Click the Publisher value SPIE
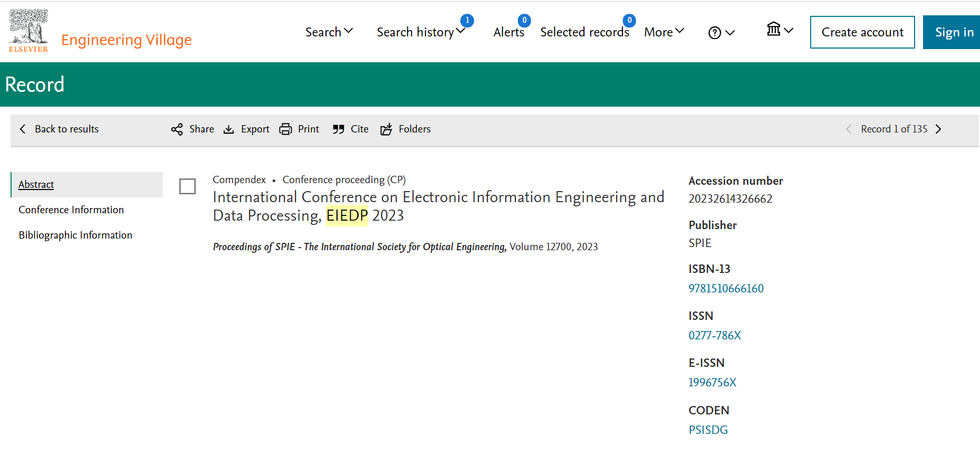The height and width of the screenshot is (454, 980). [x=700, y=243]
